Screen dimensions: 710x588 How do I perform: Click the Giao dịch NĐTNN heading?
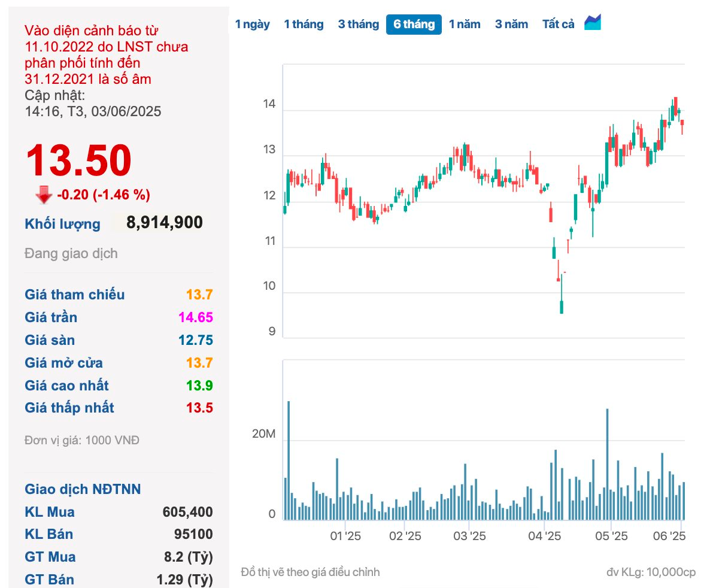(x=83, y=489)
